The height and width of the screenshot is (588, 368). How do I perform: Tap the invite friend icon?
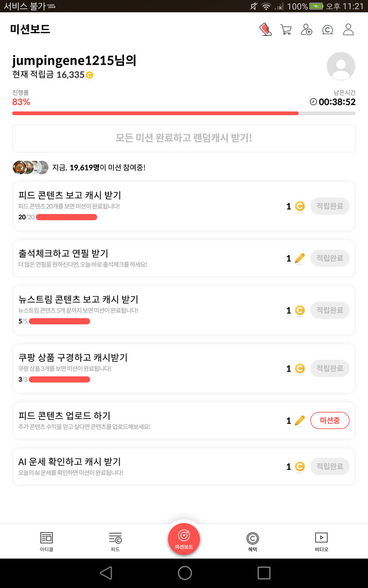[306, 30]
